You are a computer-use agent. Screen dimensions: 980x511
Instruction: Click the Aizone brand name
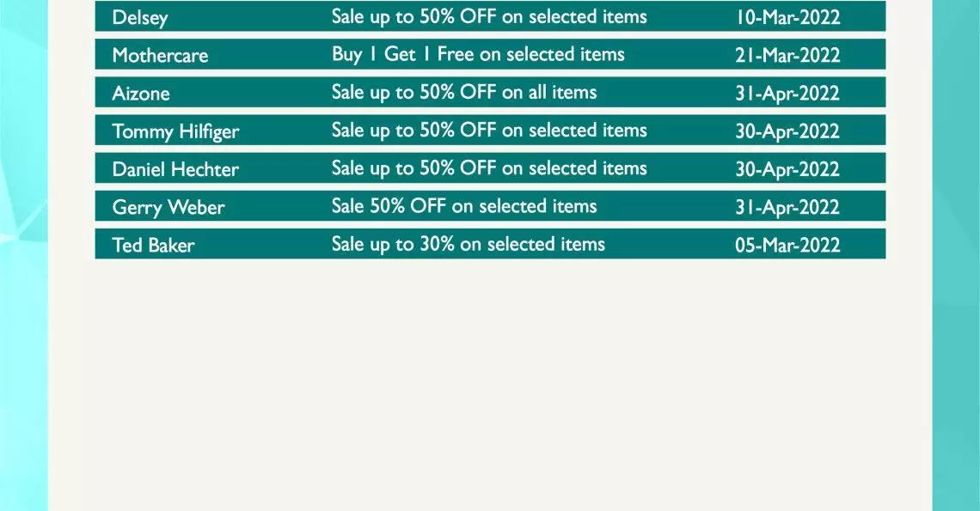[141, 93]
